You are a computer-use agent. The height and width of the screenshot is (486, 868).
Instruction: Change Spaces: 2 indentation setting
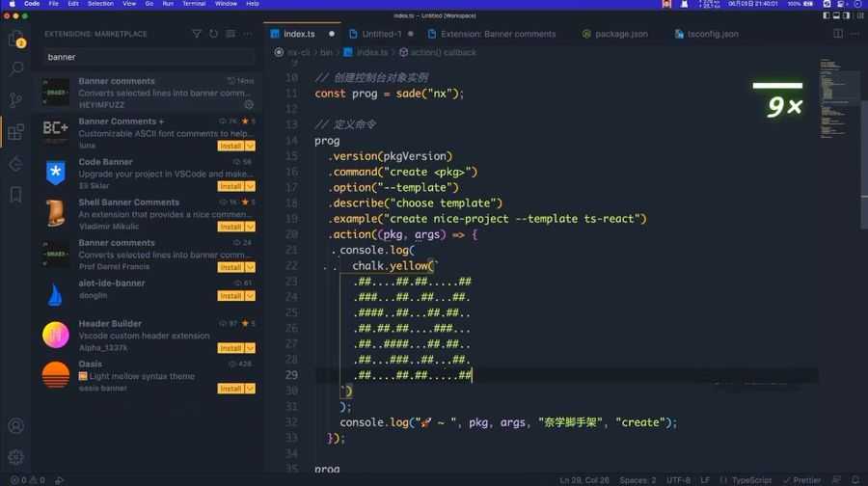(x=637, y=480)
